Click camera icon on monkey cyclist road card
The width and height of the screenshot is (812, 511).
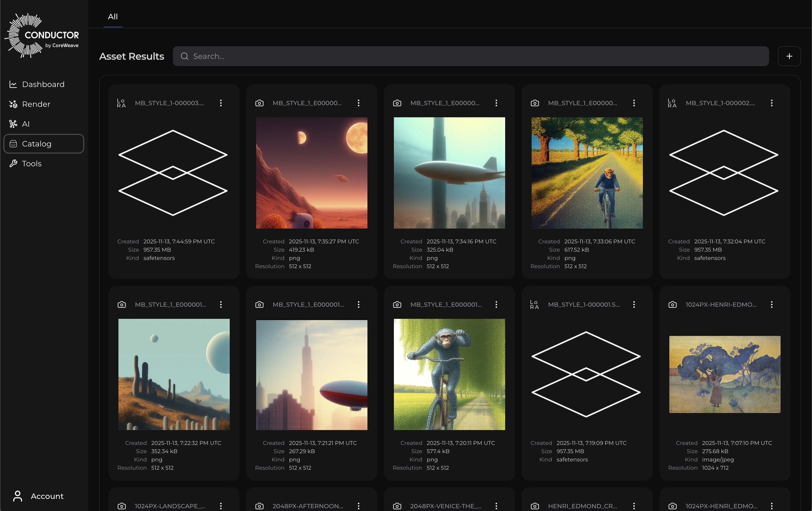[535, 103]
